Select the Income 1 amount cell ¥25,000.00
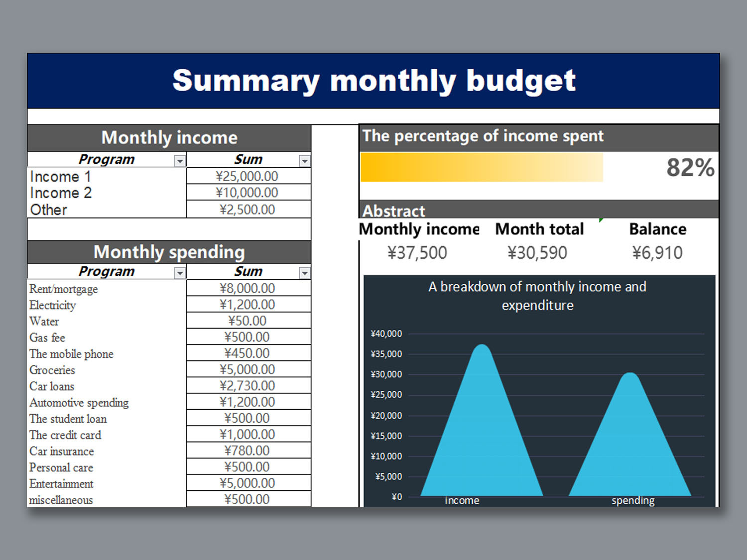Image resolution: width=747 pixels, height=560 pixels. [248, 176]
